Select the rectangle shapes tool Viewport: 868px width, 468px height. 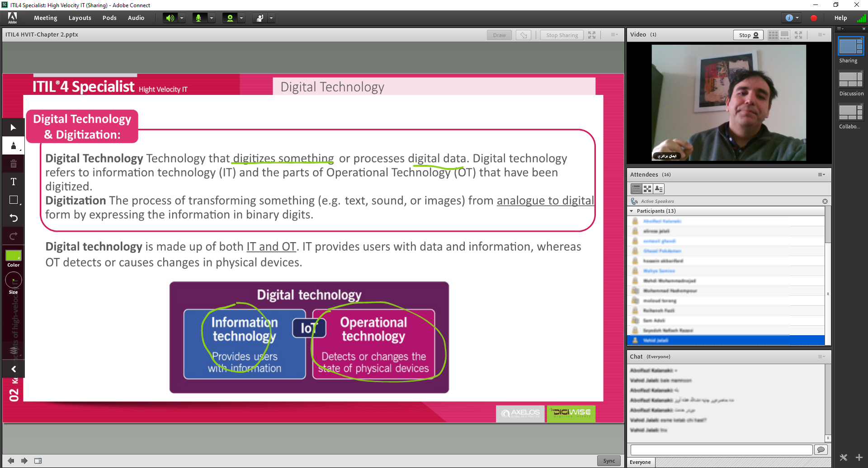pos(14,200)
